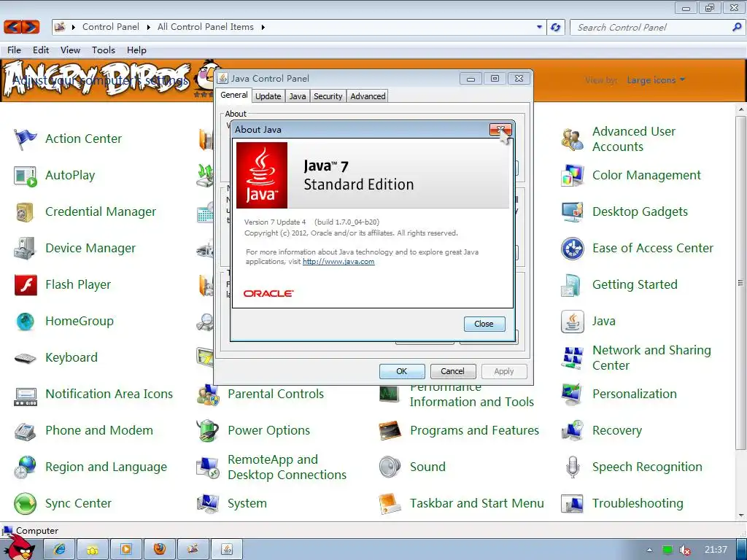Click the forward navigation arrow
The height and width of the screenshot is (560, 747).
tap(31, 27)
